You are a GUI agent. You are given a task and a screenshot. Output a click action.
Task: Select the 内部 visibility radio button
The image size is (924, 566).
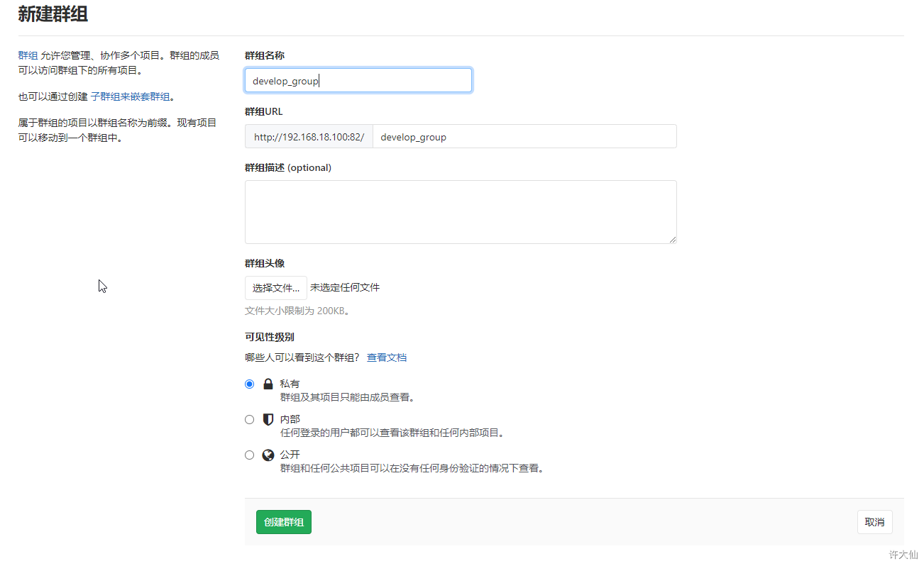pyautogui.click(x=249, y=420)
